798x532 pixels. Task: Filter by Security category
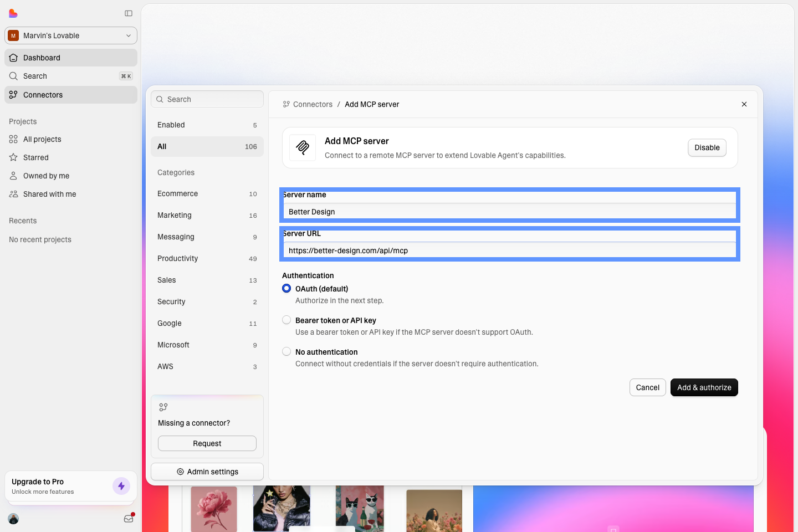[x=207, y=301]
